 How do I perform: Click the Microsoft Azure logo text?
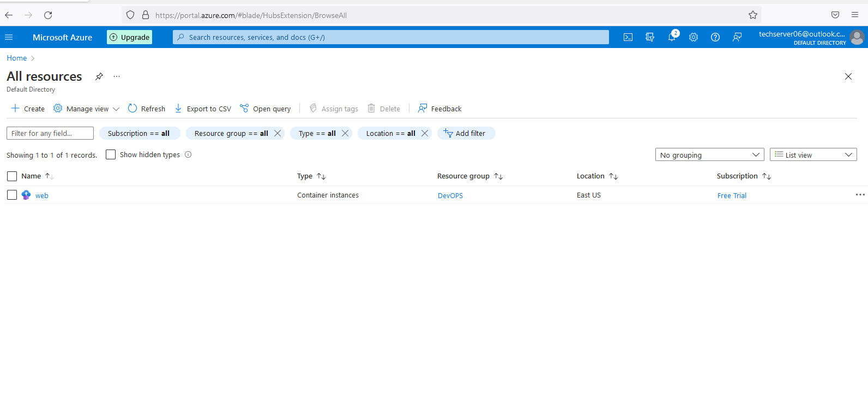point(62,37)
